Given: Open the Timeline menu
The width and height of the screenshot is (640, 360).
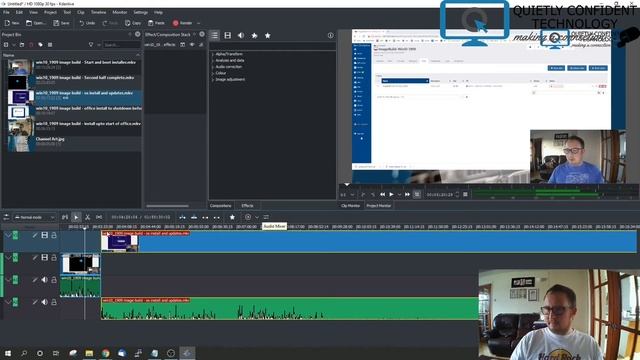Looking at the screenshot, I should click(x=98, y=12).
